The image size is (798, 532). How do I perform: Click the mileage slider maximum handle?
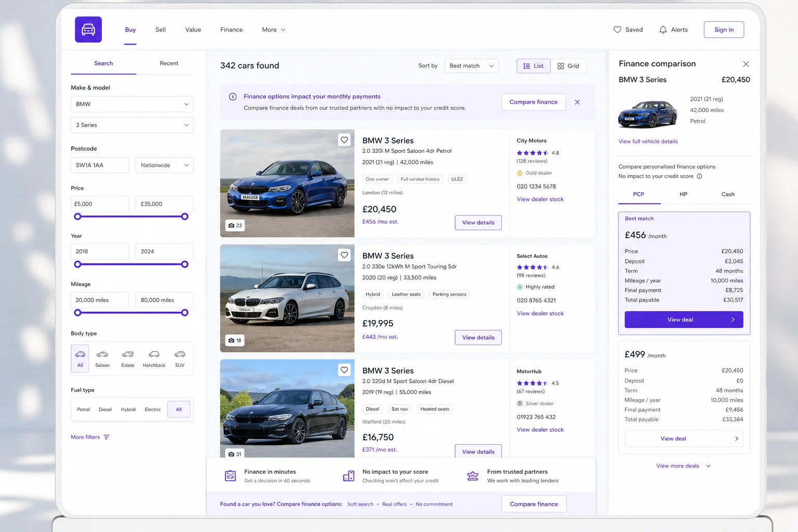point(184,313)
